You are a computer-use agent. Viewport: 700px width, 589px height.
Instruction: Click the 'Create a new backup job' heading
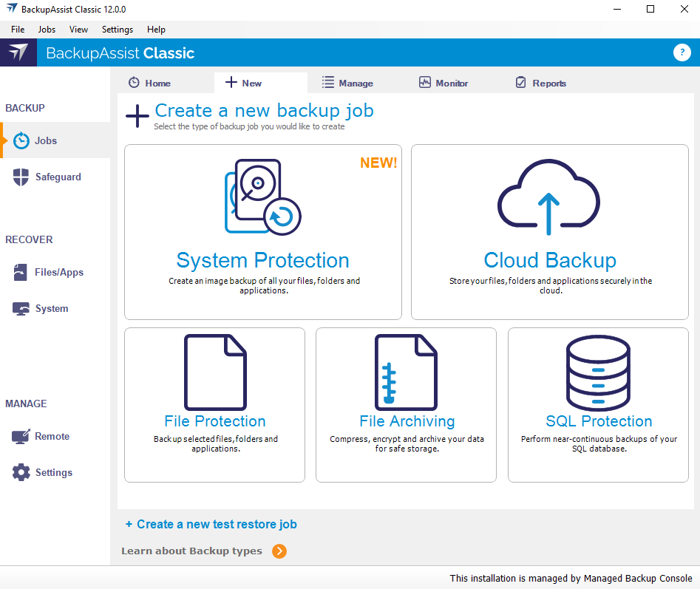pos(265,111)
